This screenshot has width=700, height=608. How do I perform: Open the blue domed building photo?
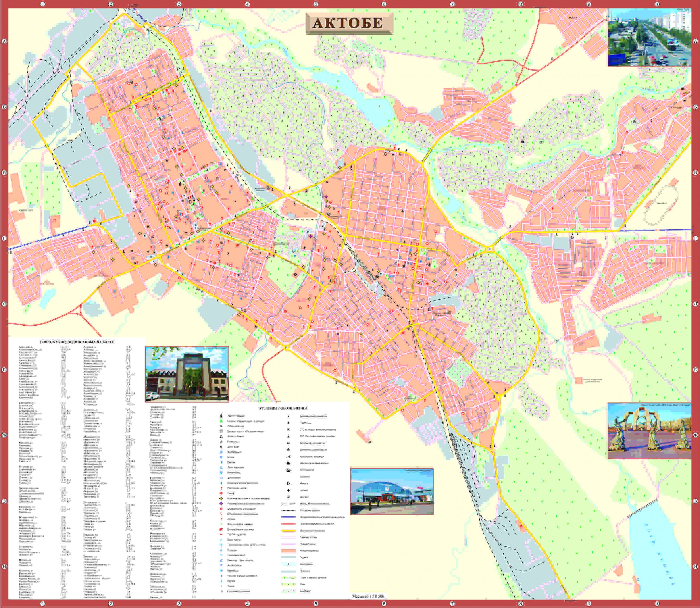click(x=392, y=492)
